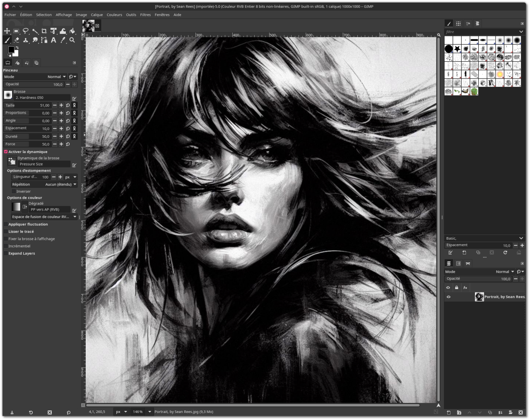The height and width of the screenshot is (420, 530).
Task: Select the Smudge tool
Action: [x=35, y=40]
